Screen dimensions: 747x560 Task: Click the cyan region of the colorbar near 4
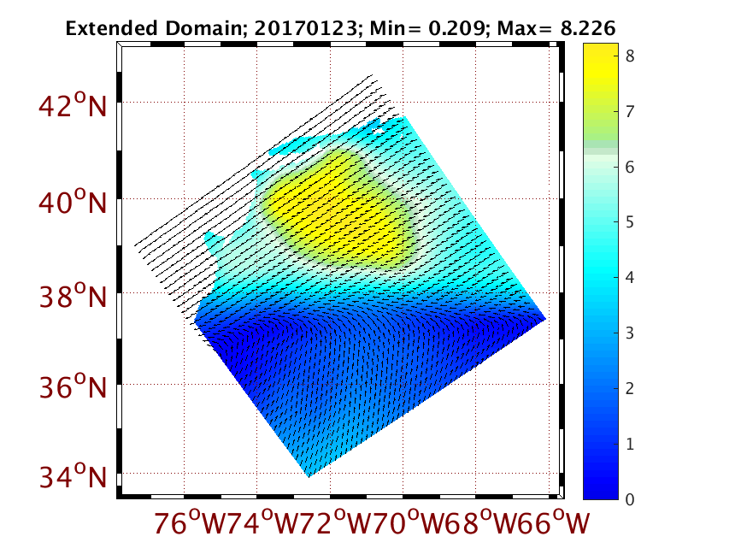[x=601, y=277]
